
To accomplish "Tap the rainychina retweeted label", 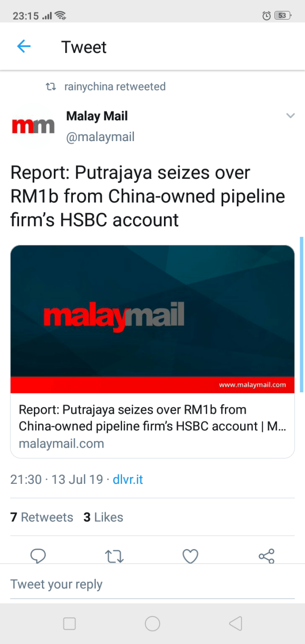I will (114, 87).
